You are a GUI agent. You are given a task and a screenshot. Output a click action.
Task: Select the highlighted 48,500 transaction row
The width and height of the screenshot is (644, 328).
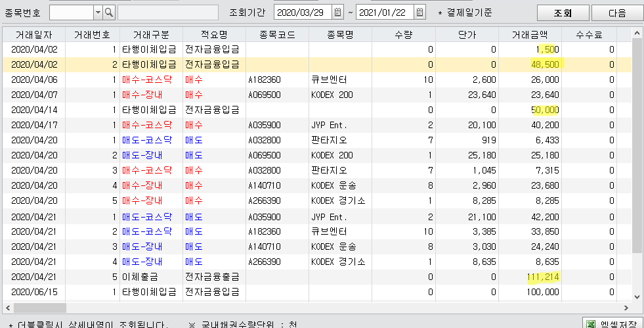coord(315,64)
